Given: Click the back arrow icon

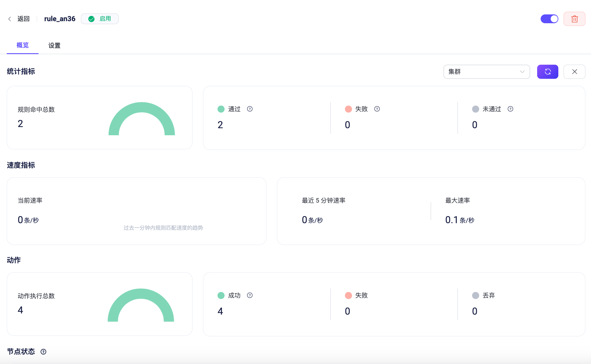Looking at the screenshot, I should pyautogui.click(x=10, y=19).
